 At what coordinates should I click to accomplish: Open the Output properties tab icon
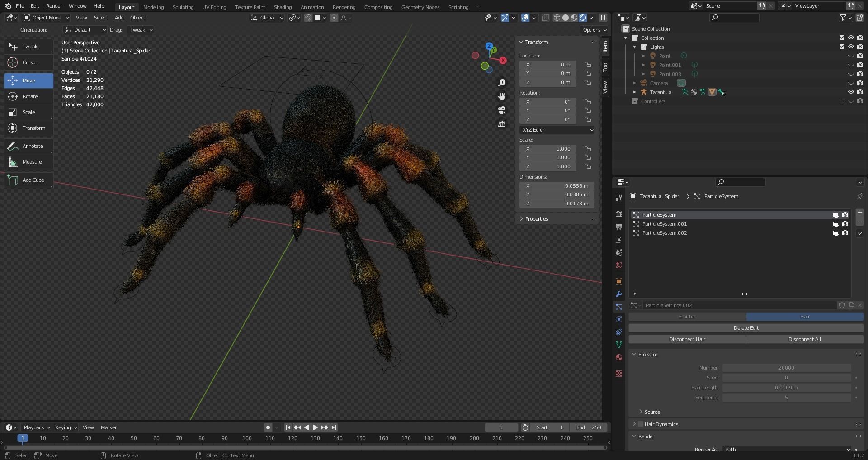(x=619, y=227)
